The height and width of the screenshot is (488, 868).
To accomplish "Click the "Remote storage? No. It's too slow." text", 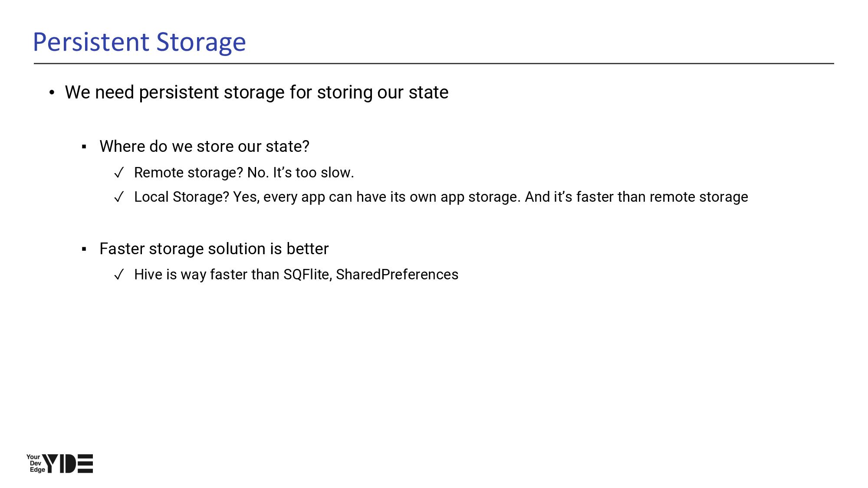I will (244, 173).
